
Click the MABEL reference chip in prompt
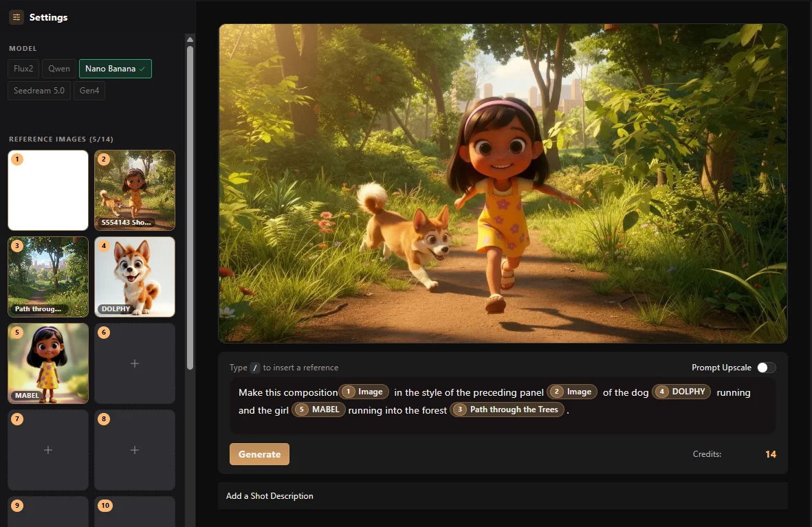318,410
